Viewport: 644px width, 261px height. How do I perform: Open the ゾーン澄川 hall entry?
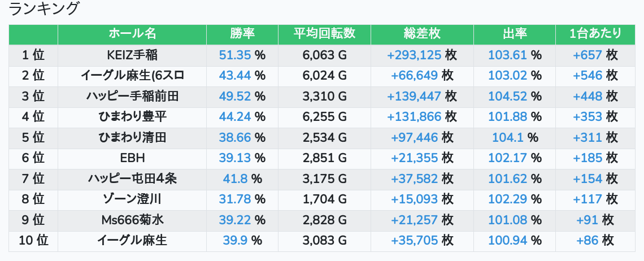[x=132, y=199]
